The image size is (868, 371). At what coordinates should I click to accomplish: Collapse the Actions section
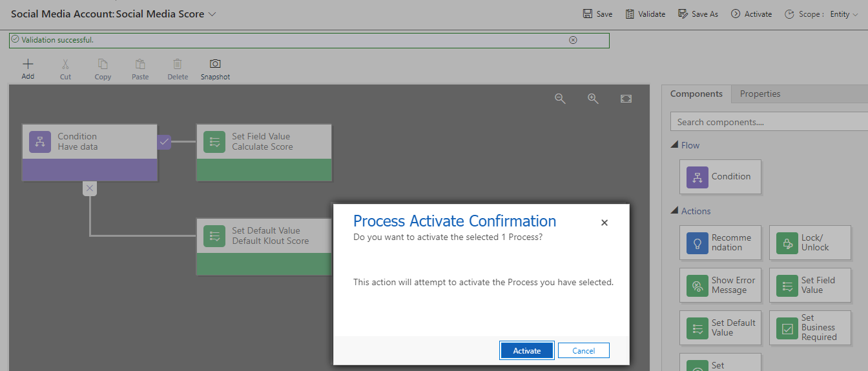click(674, 211)
